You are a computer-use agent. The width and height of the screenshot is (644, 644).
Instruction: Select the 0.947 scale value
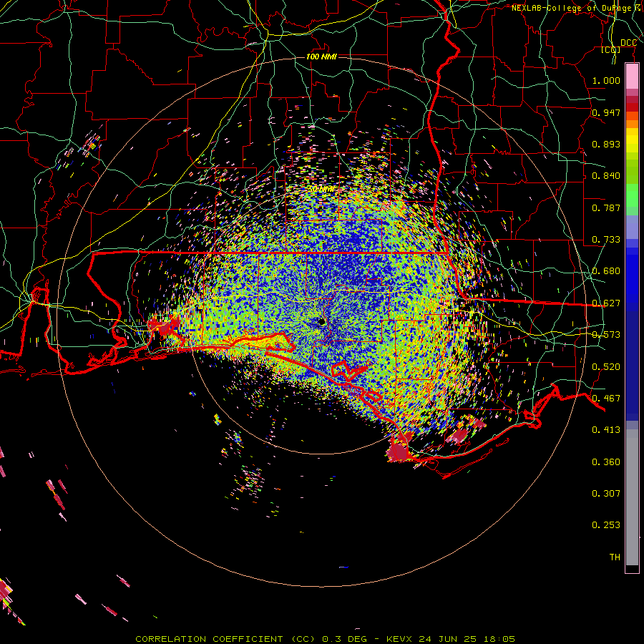(x=606, y=112)
